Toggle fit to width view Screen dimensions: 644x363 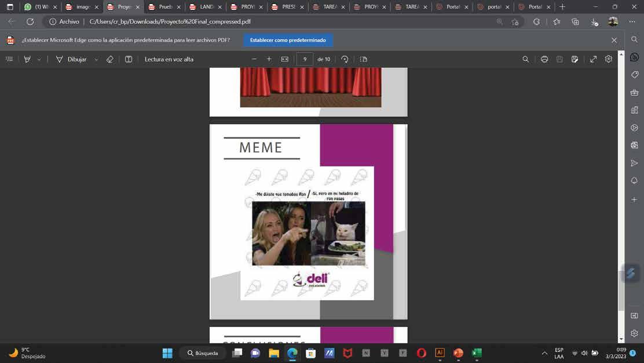pos(284,59)
